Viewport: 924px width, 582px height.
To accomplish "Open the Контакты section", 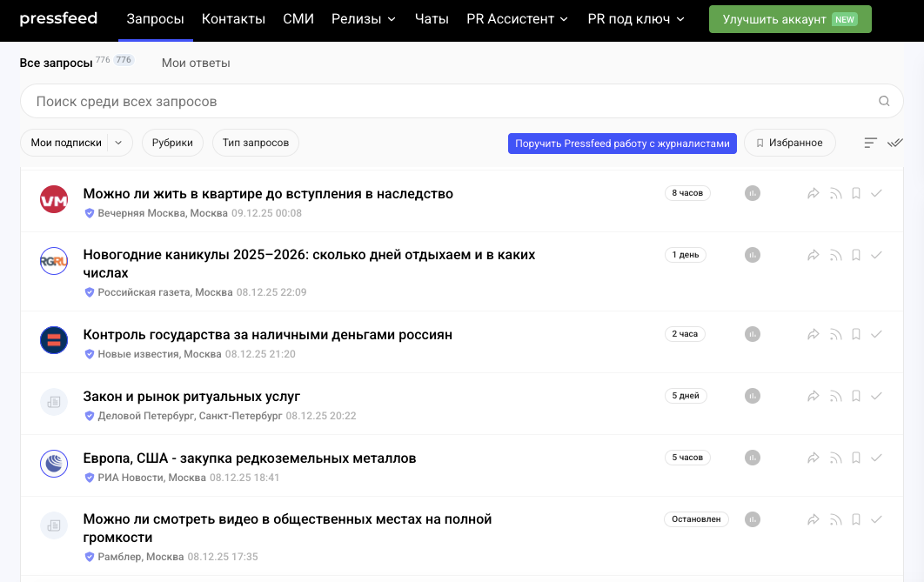I will click(233, 17).
